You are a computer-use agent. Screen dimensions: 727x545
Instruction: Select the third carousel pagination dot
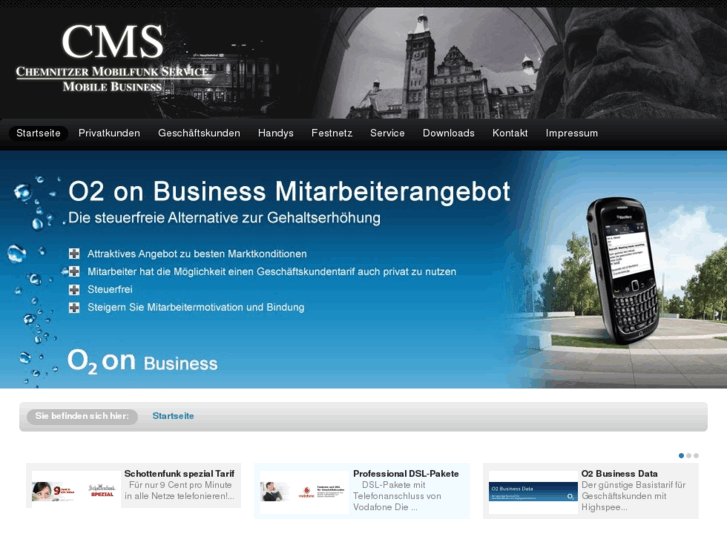(696, 455)
